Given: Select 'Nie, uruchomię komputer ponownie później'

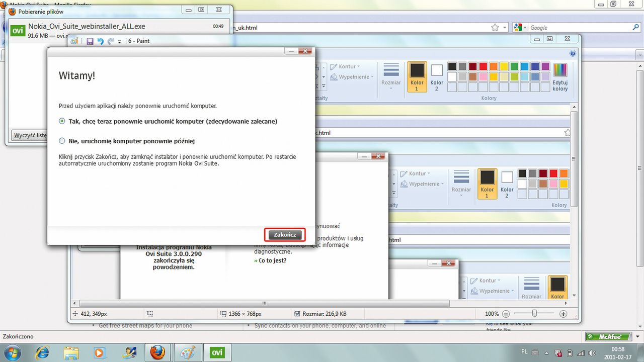Looking at the screenshot, I should click(127, 141).
